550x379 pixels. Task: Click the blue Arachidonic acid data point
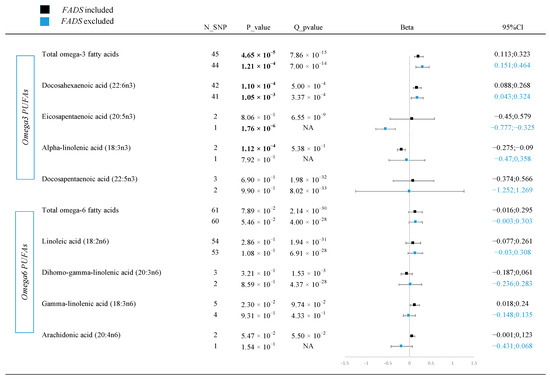(401, 346)
